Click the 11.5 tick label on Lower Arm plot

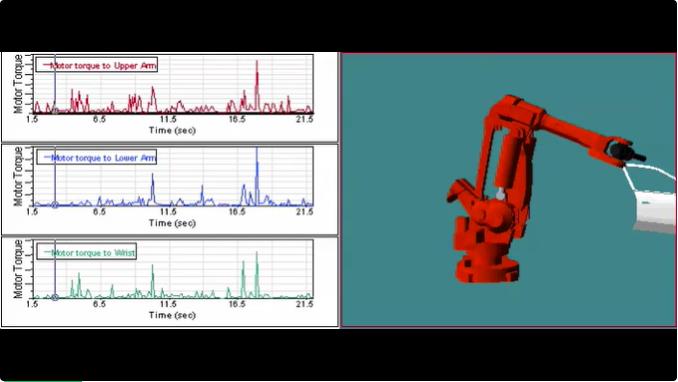coord(168,212)
